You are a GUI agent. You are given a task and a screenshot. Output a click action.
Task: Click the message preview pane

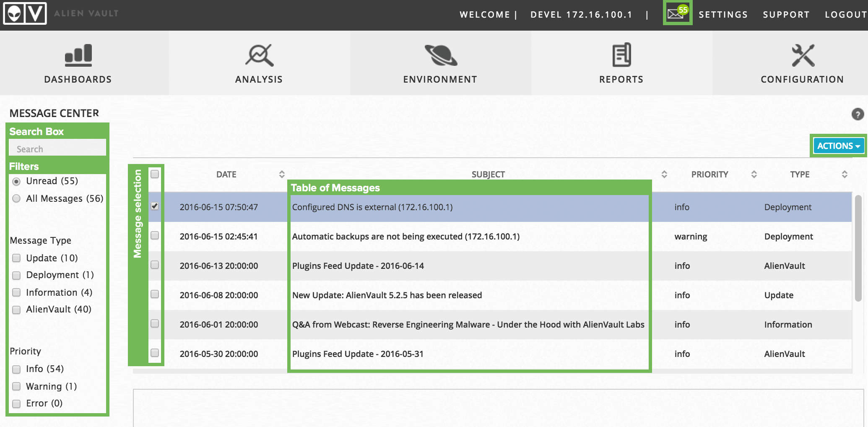click(498, 408)
